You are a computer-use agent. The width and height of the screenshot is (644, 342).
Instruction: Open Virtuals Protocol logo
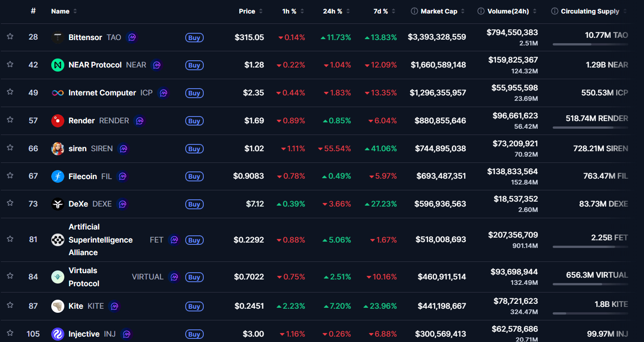pos(58,277)
